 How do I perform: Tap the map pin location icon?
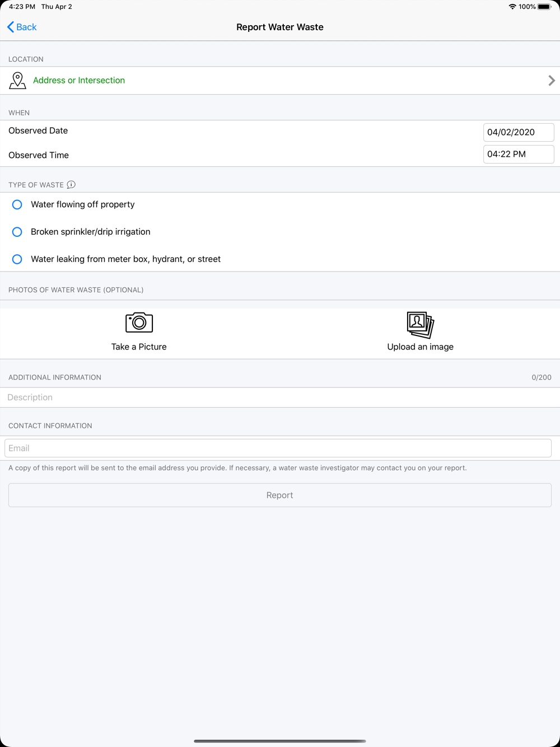click(17, 81)
